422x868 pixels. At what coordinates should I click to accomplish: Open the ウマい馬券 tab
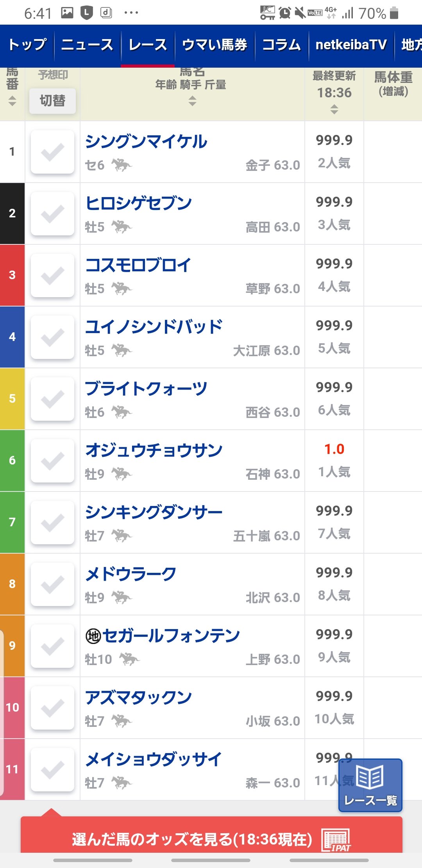[x=215, y=45]
